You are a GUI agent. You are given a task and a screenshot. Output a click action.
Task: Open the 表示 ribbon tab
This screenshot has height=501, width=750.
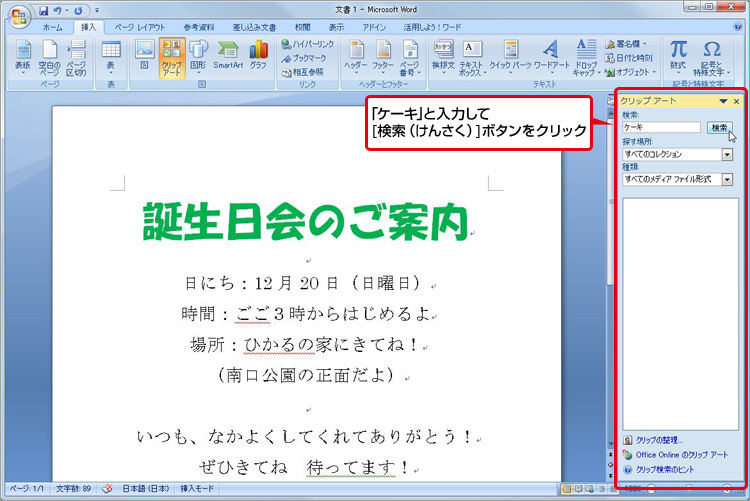(336, 27)
